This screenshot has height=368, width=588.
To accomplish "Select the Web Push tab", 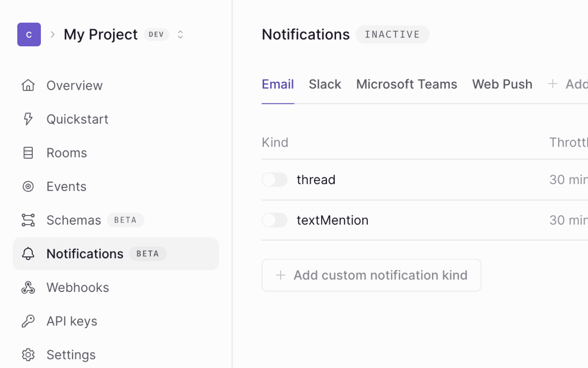I will click(502, 84).
